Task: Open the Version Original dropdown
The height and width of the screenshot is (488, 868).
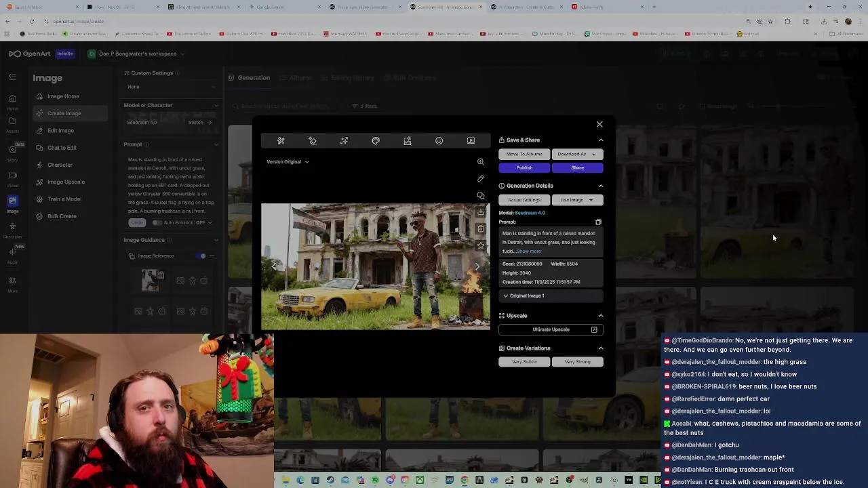Action: click(288, 162)
